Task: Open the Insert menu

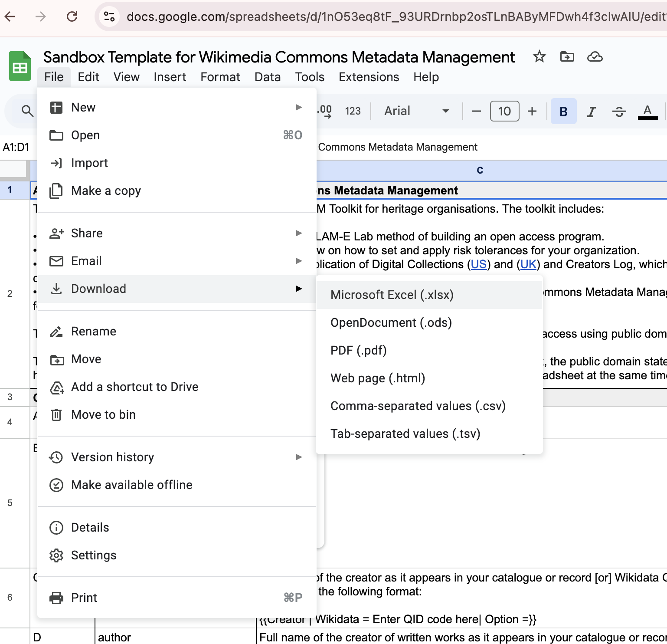Action: click(170, 77)
